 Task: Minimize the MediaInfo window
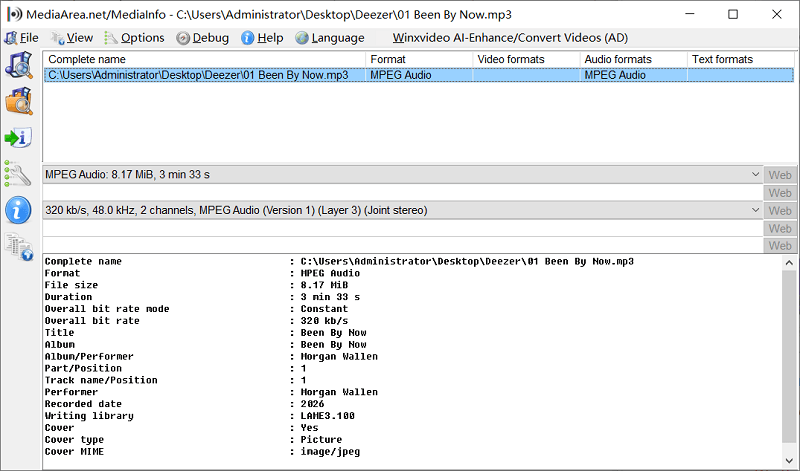coord(690,14)
